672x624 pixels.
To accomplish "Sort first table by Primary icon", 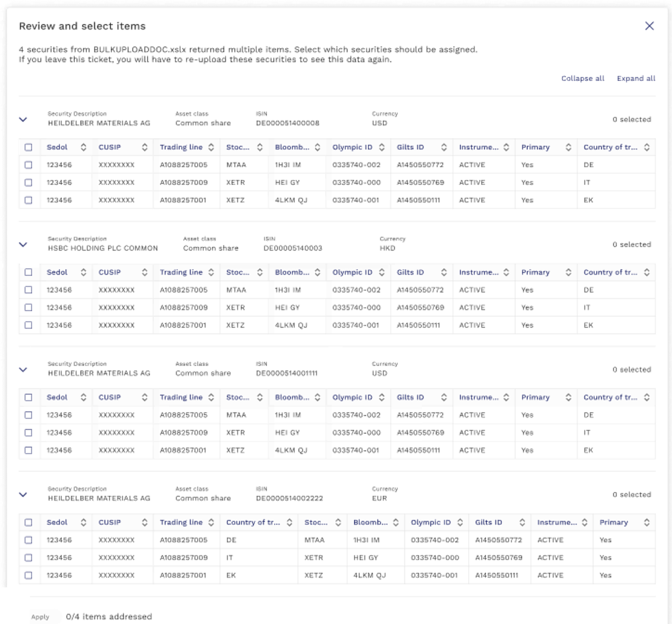I will pyautogui.click(x=569, y=147).
